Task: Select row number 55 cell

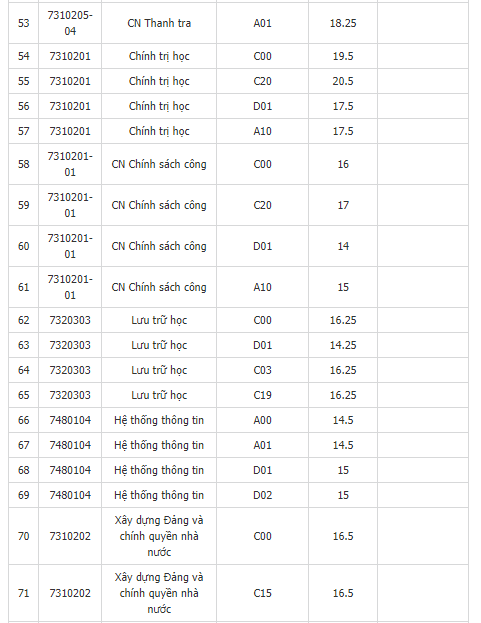Action: coord(23,81)
